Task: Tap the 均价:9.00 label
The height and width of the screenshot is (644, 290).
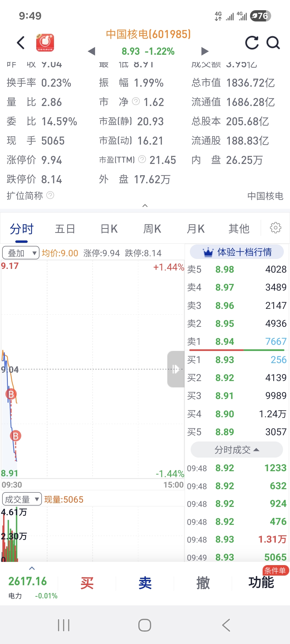Action: [x=60, y=253]
